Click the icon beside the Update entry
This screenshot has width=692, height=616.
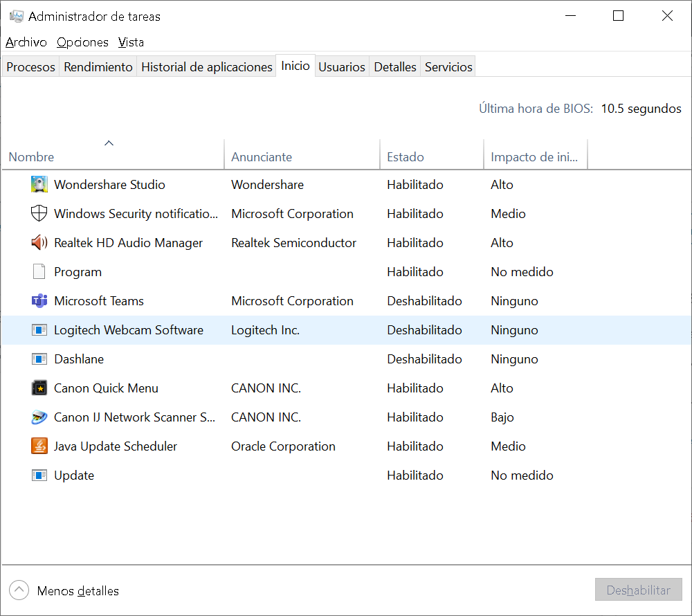[x=39, y=475]
